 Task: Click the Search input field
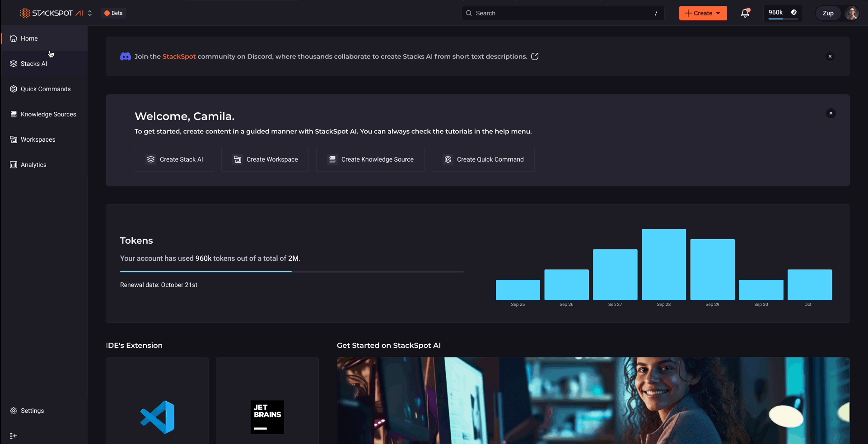click(x=563, y=13)
